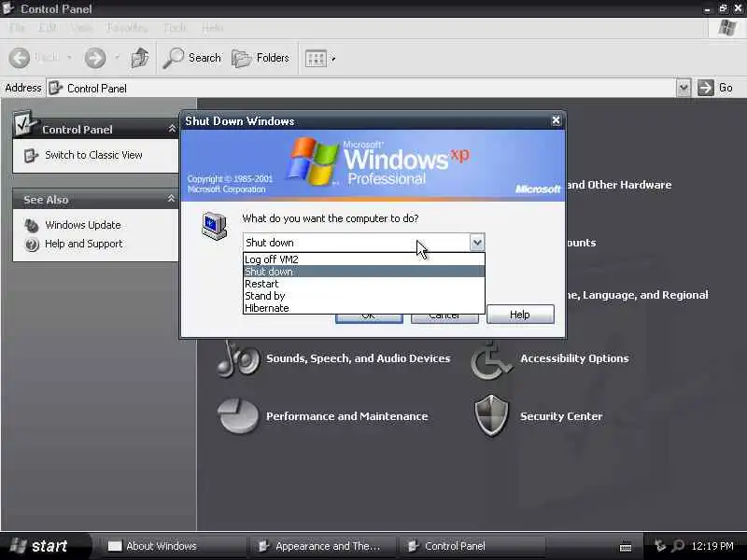Open Windows Update link
The image size is (747, 560).
(83, 225)
